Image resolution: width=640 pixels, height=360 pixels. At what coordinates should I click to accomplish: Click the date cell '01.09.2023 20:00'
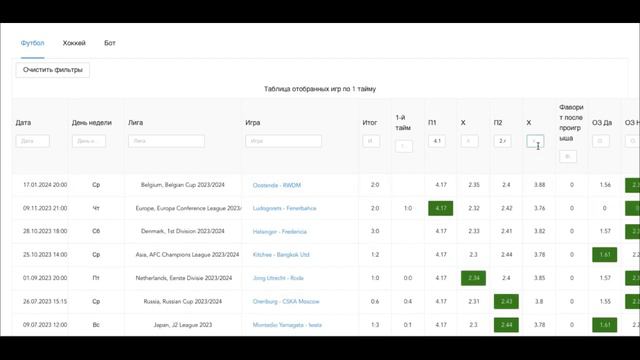[x=45, y=278]
